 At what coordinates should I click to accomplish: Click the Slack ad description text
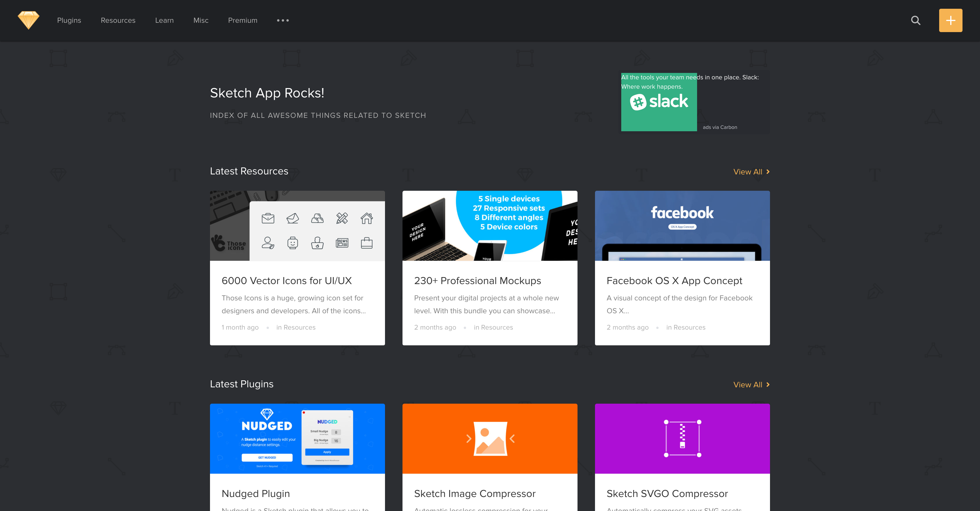(690, 82)
